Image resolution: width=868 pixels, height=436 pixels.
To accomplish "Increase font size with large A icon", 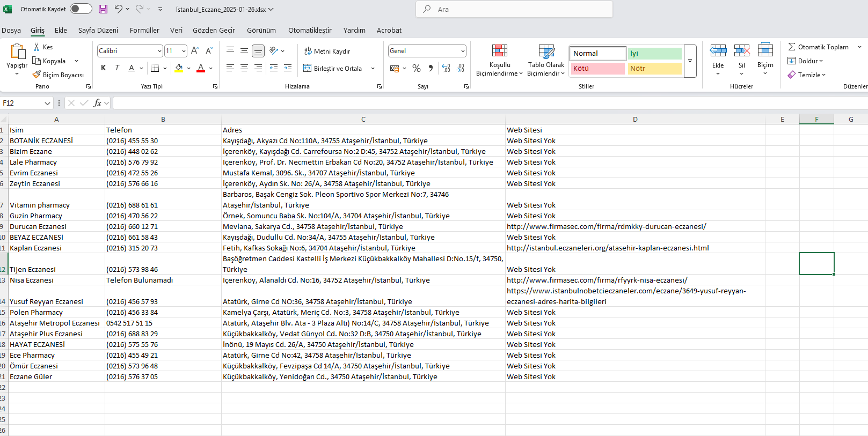I will coord(195,50).
